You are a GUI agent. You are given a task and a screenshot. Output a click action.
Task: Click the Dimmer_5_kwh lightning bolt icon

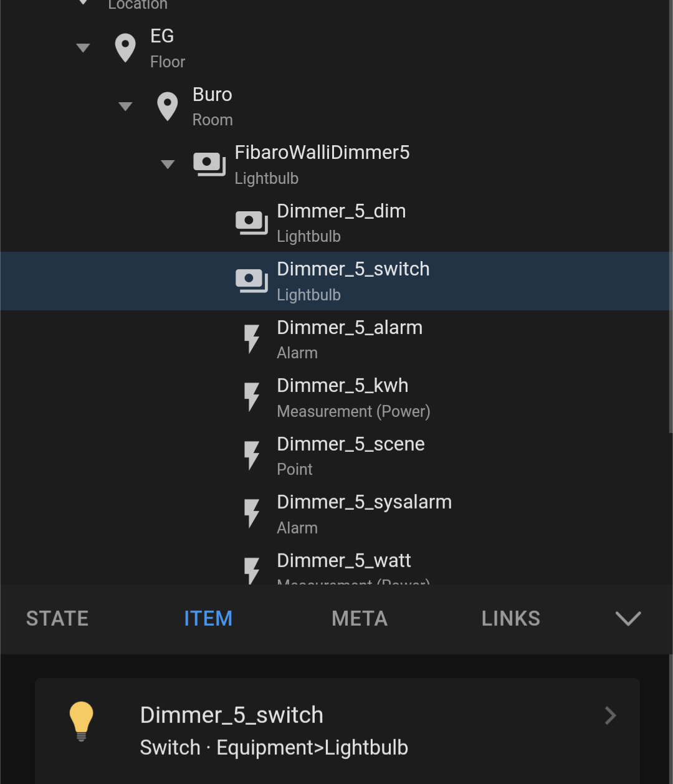[252, 397]
